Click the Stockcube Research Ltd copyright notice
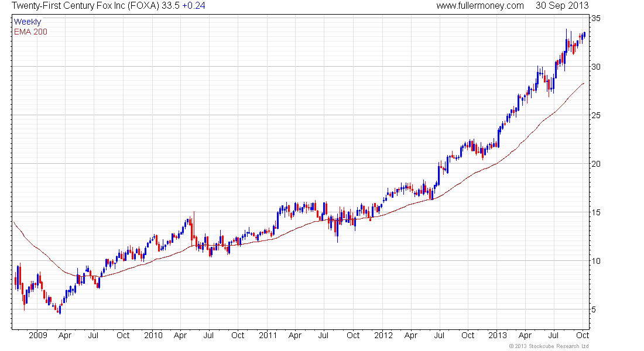The image size is (644, 351). coord(549,346)
